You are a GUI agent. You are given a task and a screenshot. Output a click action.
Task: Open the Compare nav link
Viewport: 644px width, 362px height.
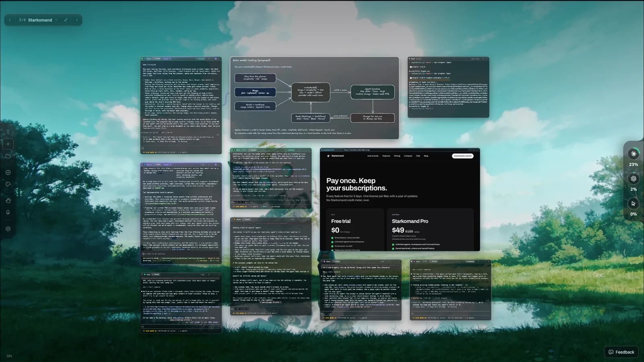[x=408, y=156]
